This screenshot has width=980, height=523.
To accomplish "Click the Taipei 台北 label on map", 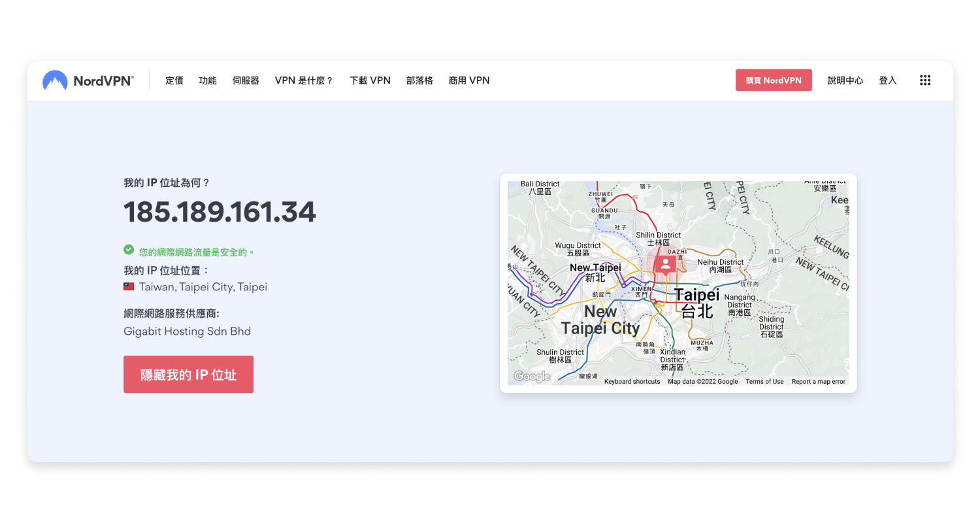I will [697, 303].
